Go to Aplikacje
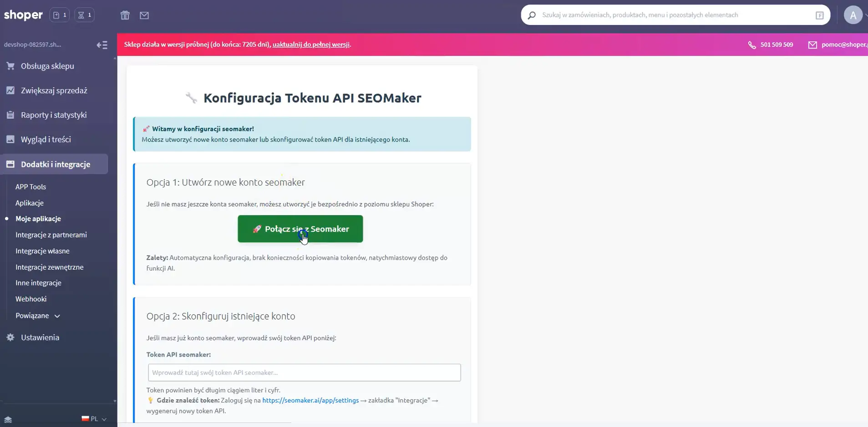Screen dimensions: 868x427 30,203
